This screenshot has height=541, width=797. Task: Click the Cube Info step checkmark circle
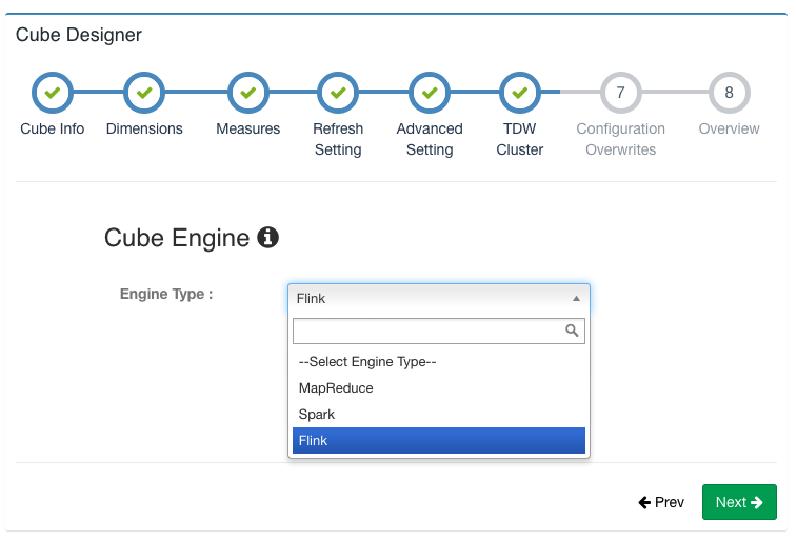(52, 93)
